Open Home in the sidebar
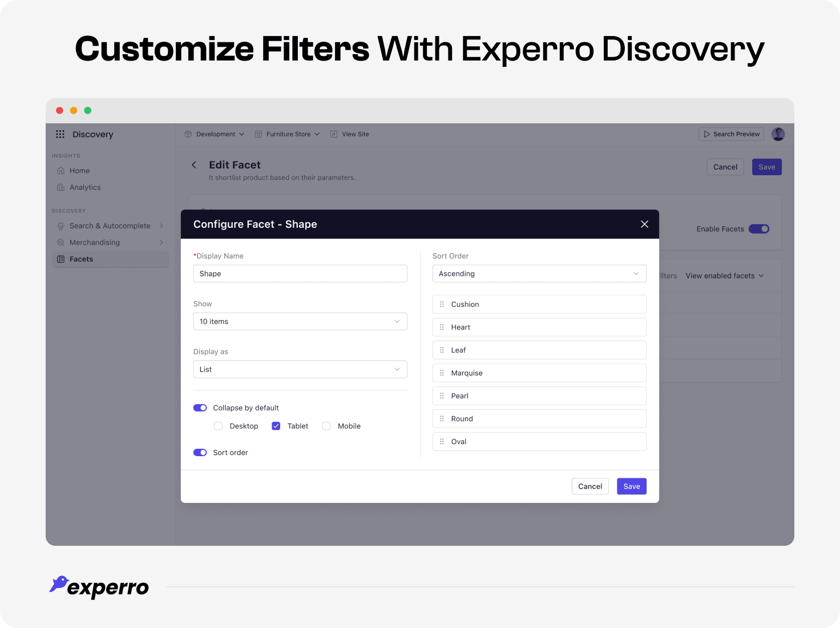The width and height of the screenshot is (840, 628). click(x=110, y=171)
